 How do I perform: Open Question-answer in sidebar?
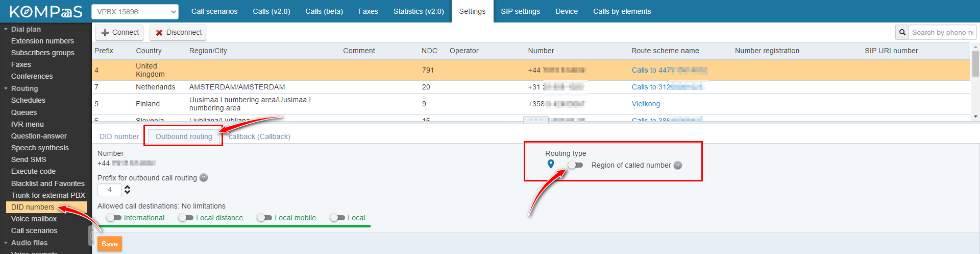(x=39, y=136)
